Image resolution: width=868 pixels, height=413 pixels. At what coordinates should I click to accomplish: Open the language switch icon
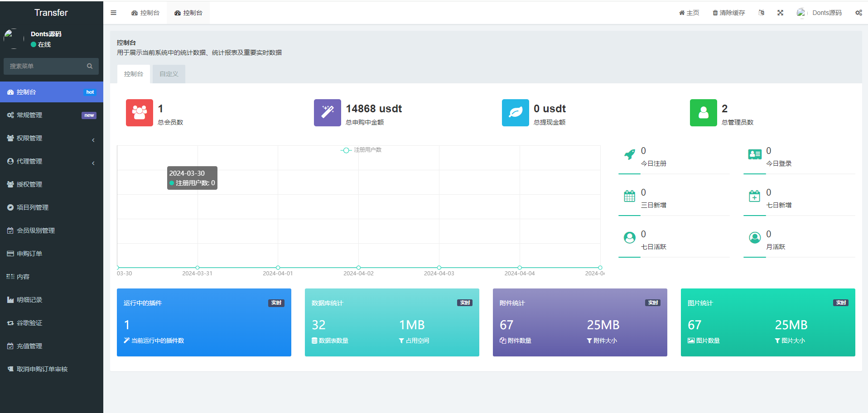tap(761, 13)
